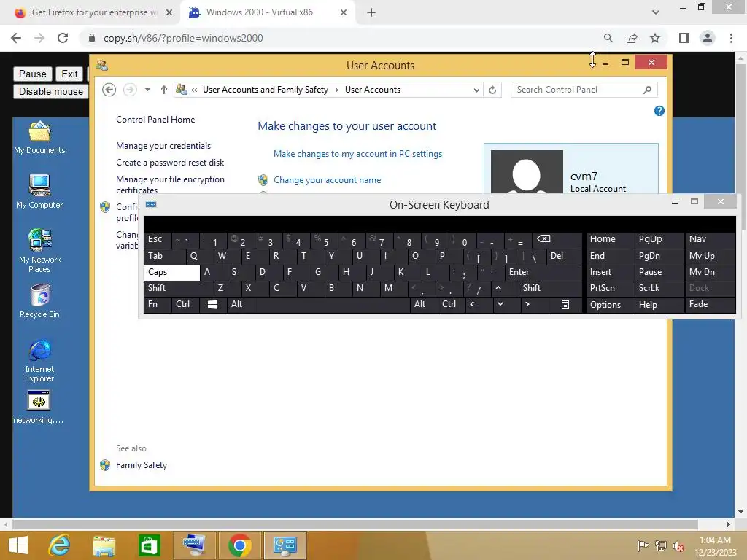Open the help icon in User Accounts

(659, 111)
